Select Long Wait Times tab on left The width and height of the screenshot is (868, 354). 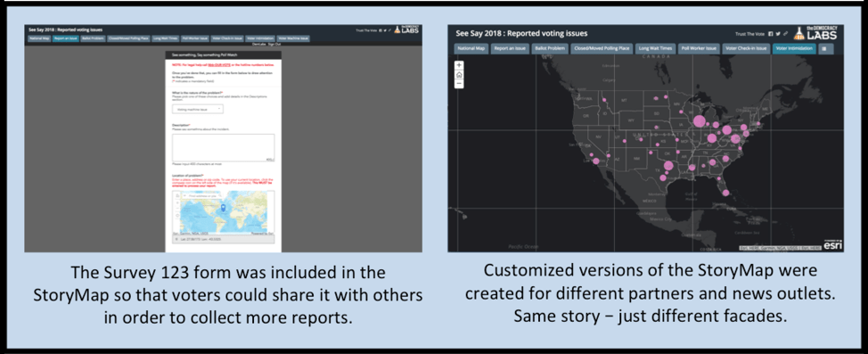[166, 38]
